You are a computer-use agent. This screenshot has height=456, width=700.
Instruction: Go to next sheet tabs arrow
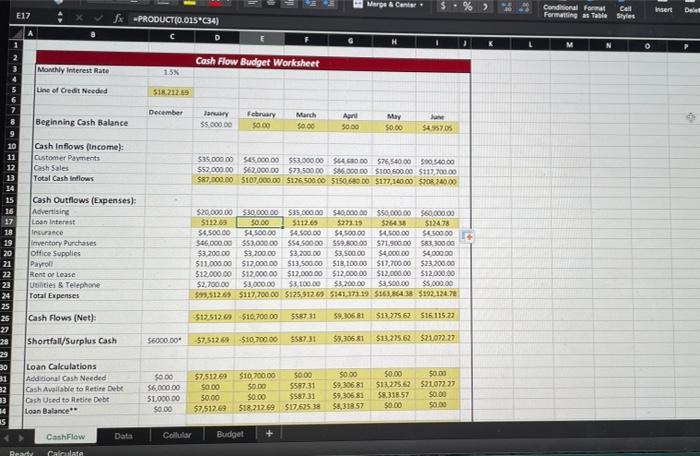click(21, 438)
